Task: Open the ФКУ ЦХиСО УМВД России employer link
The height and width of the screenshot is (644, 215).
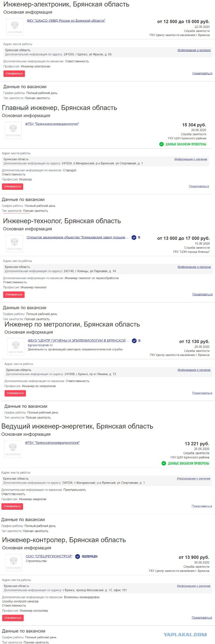Action: 66,21
